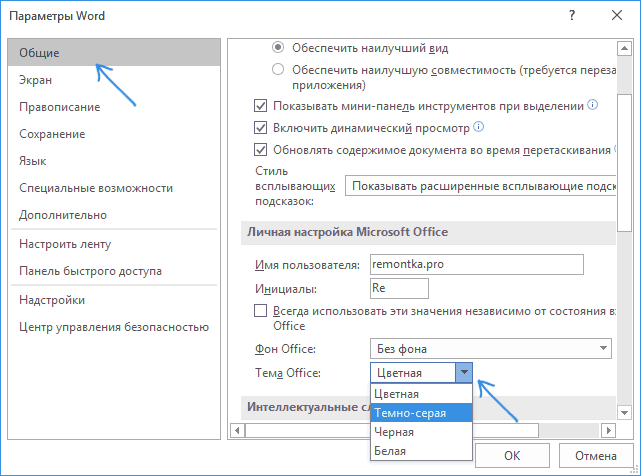
Task: Click vertical scrollbar up arrow
Action: pos(624,49)
